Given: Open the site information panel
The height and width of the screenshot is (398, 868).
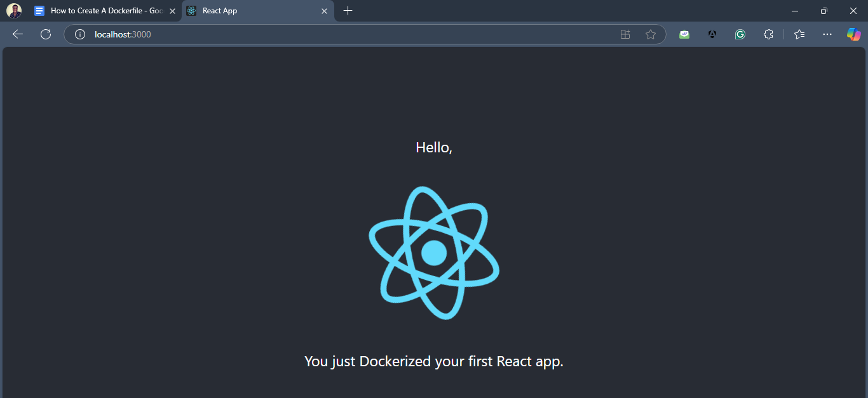Looking at the screenshot, I should point(79,34).
